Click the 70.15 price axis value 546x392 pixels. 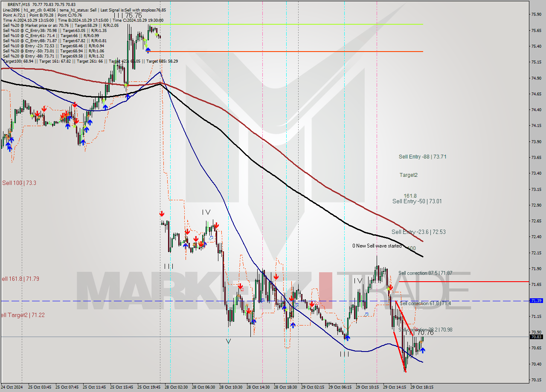(536, 380)
